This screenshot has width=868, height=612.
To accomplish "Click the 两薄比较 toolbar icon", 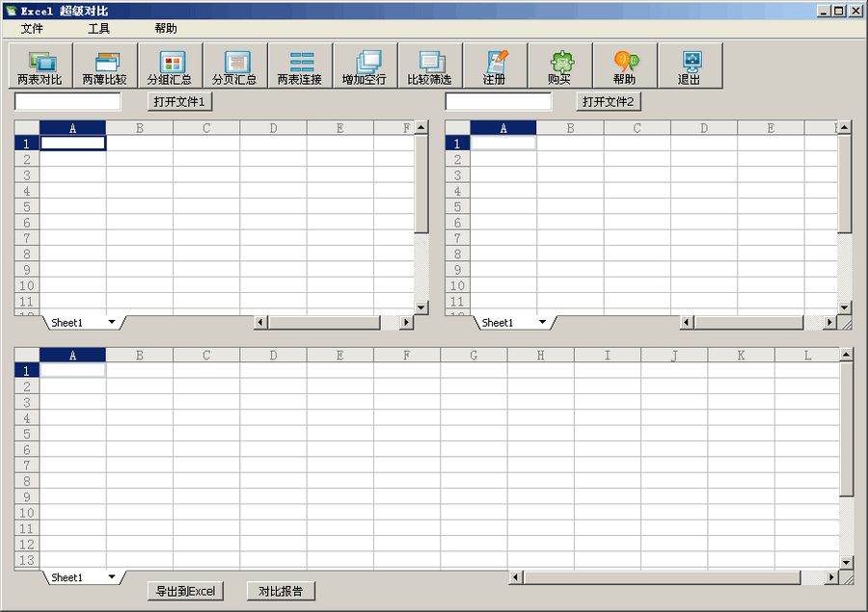I will [x=106, y=65].
